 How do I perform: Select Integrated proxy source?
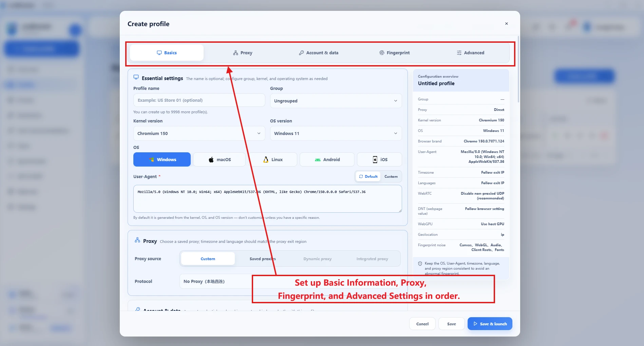tap(372, 259)
